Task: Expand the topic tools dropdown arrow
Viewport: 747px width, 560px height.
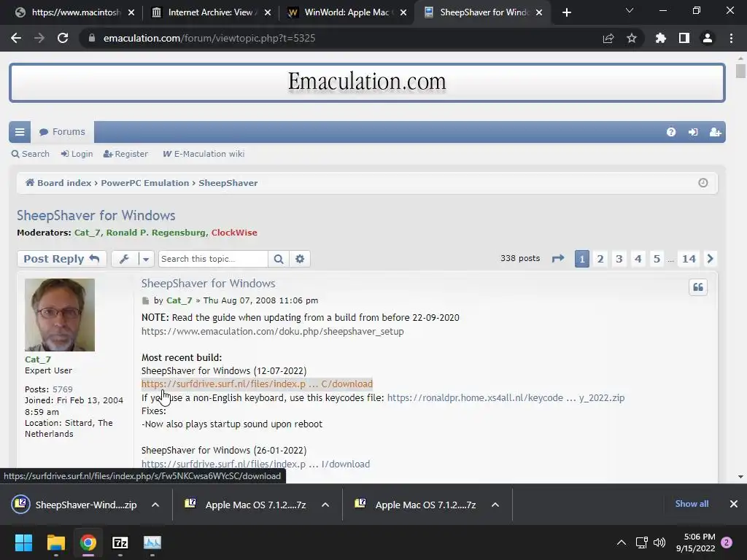Action: click(146, 259)
